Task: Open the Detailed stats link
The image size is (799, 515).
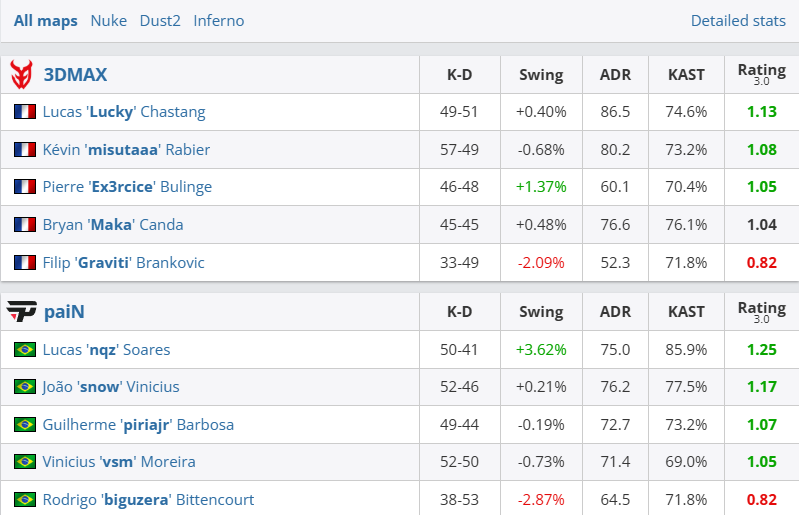Action: [738, 21]
